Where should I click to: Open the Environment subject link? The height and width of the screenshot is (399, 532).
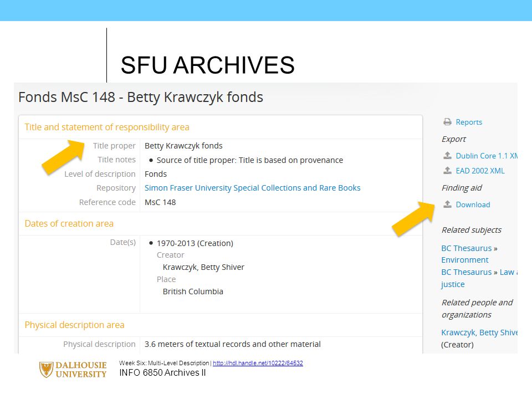(x=465, y=260)
